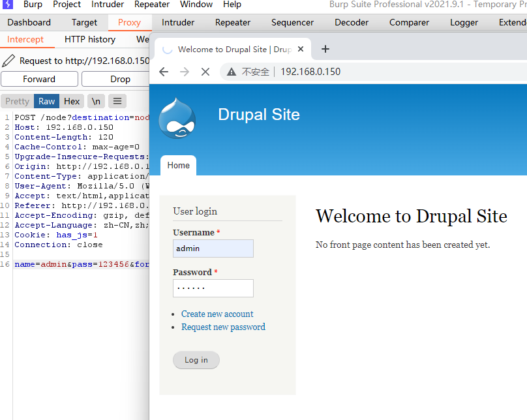Open the Create new account link
This screenshot has width=527, height=420.
(217, 314)
